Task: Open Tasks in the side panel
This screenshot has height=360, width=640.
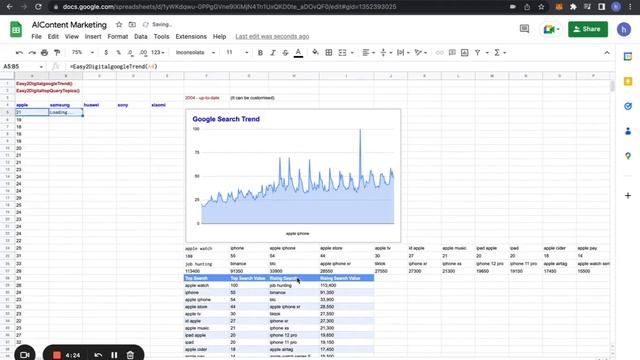Action: [628, 106]
